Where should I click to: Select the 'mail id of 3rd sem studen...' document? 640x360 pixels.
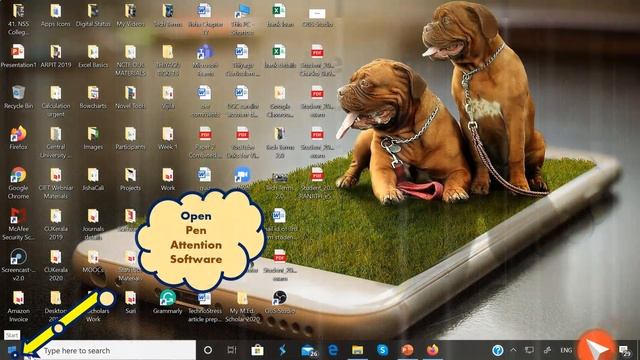(x=280, y=224)
